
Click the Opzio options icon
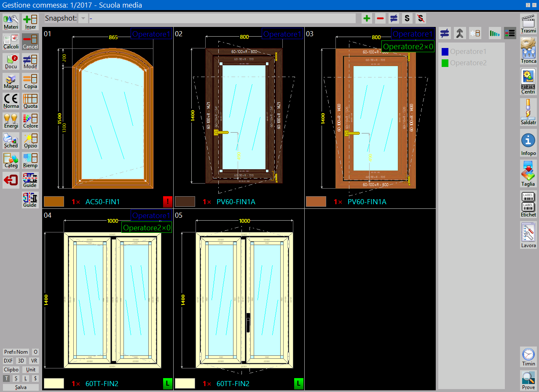coord(30,141)
